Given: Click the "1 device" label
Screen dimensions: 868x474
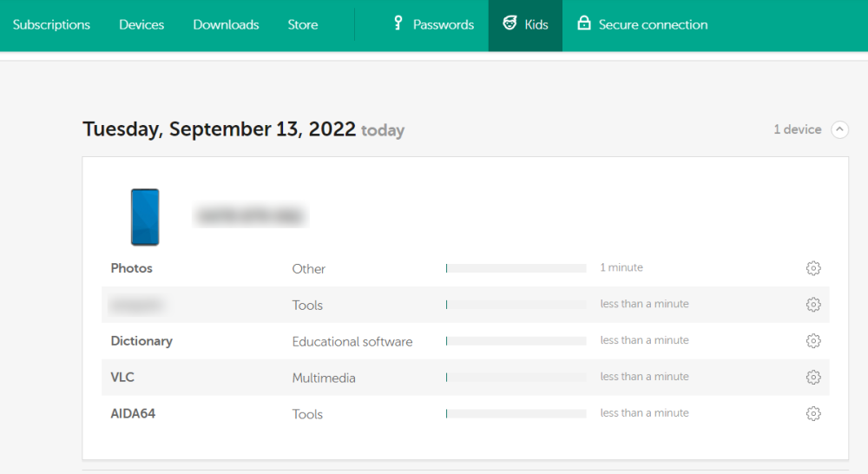Looking at the screenshot, I should pos(798,129).
